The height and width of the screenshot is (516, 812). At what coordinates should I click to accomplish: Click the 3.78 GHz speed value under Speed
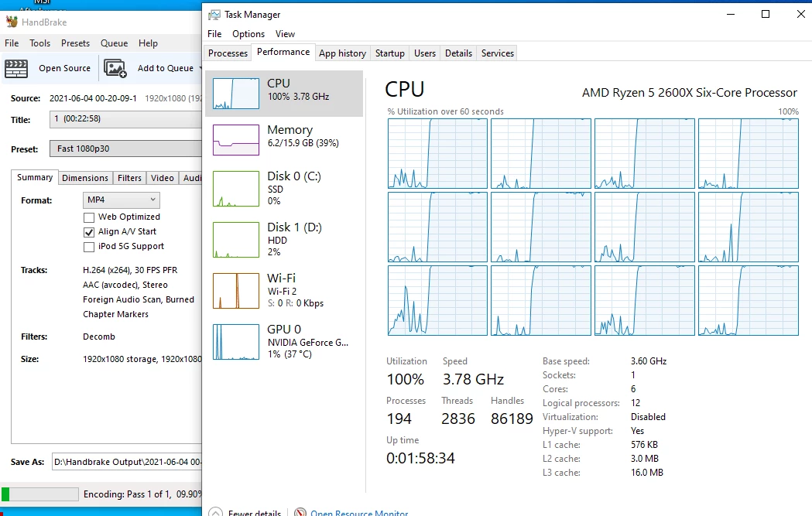tap(473, 379)
